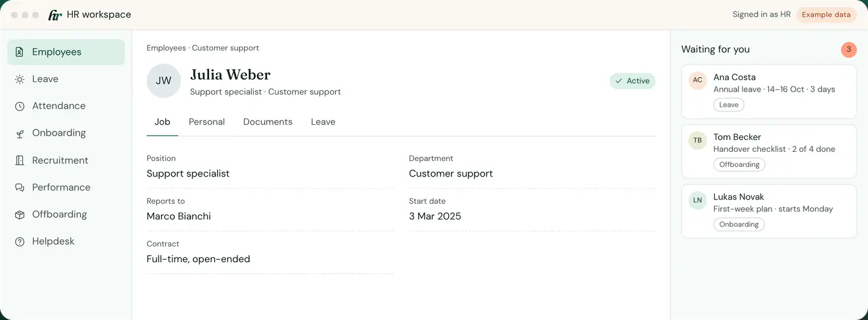
Task: Switch to the Leave tab in profile
Action: tap(323, 122)
